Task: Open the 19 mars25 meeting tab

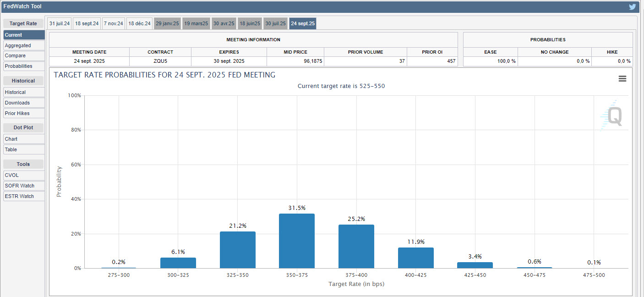Action: (x=196, y=23)
